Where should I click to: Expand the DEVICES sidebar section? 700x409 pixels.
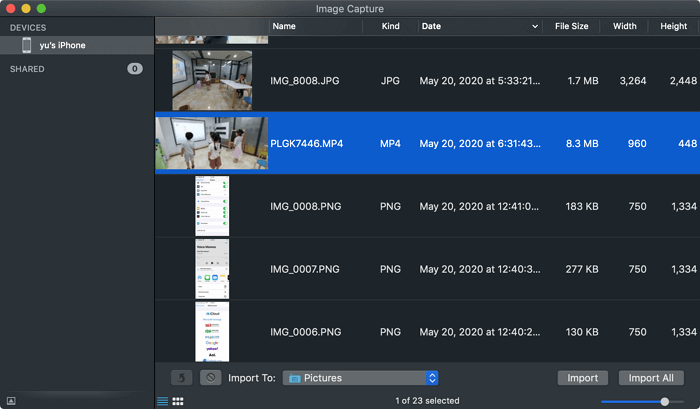(28, 27)
